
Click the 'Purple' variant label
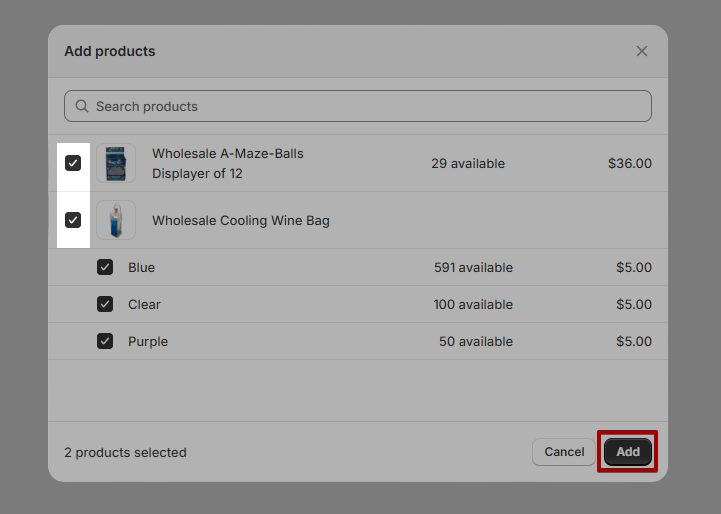[x=148, y=342]
